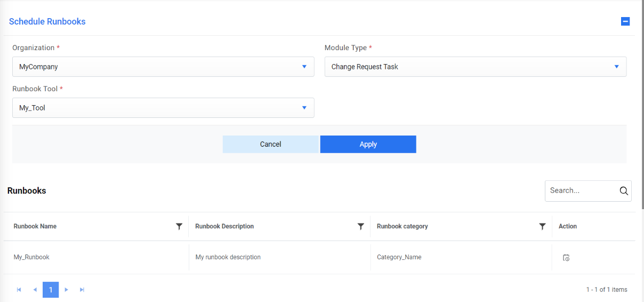Go to the first page
The image size is (644, 302).
point(19,290)
